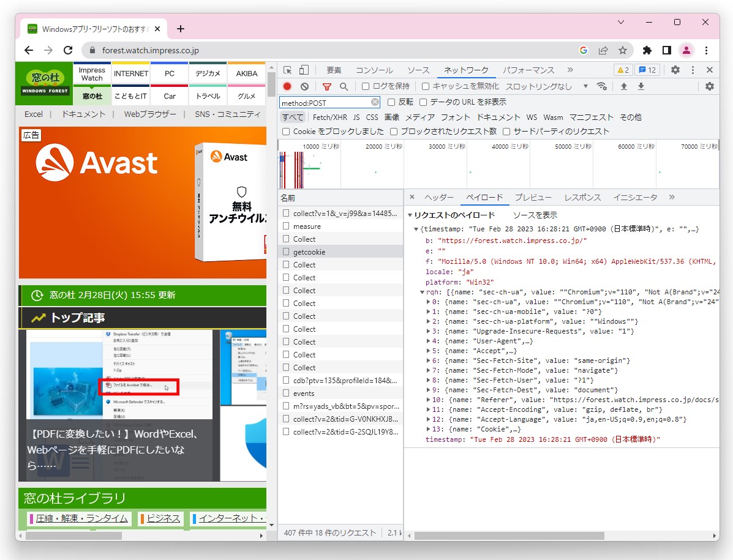Toggle the device toolbar icon

304,70
